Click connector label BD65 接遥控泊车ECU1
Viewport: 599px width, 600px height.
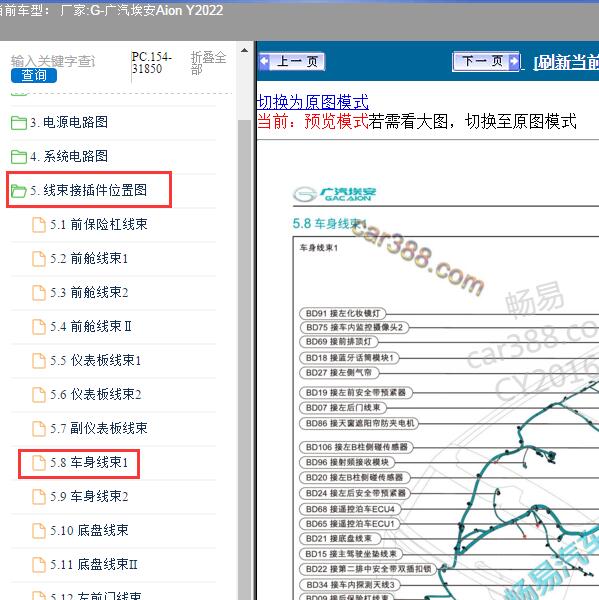pyautogui.click(x=350, y=524)
